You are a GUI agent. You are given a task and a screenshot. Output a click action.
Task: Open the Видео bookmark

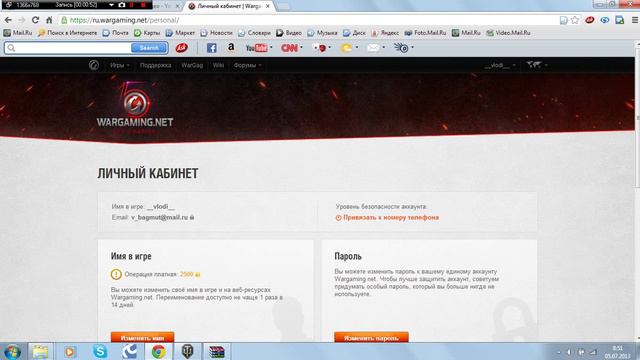point(289,33)
